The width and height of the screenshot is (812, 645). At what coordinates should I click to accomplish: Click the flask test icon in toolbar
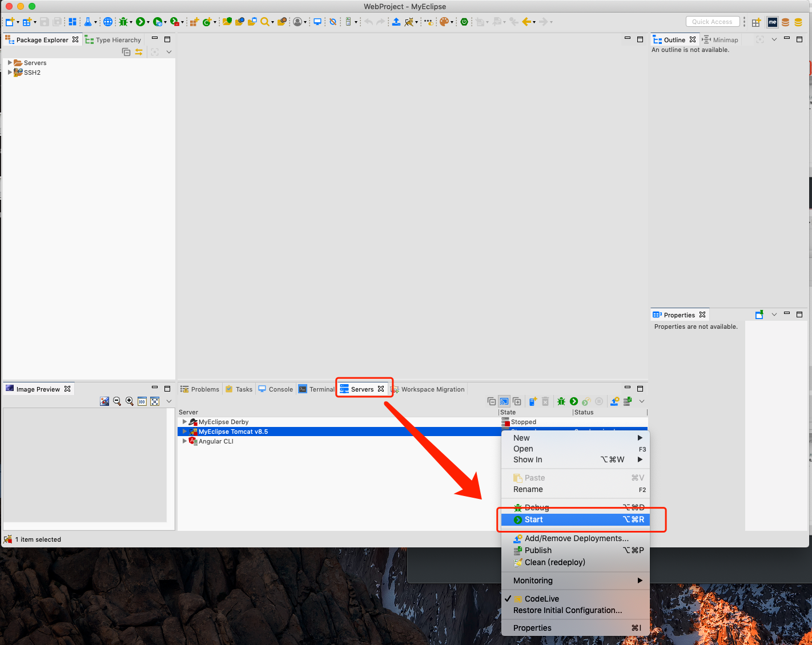click(x=88, y=22)
